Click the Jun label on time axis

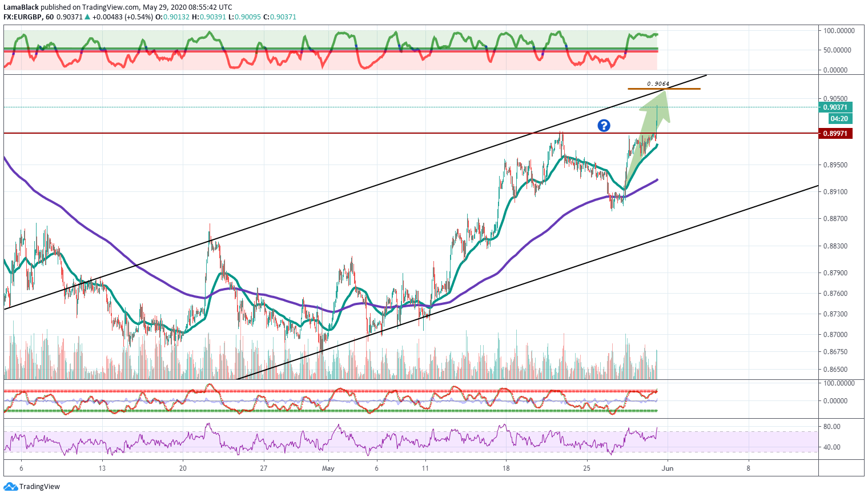click(668, 468)
